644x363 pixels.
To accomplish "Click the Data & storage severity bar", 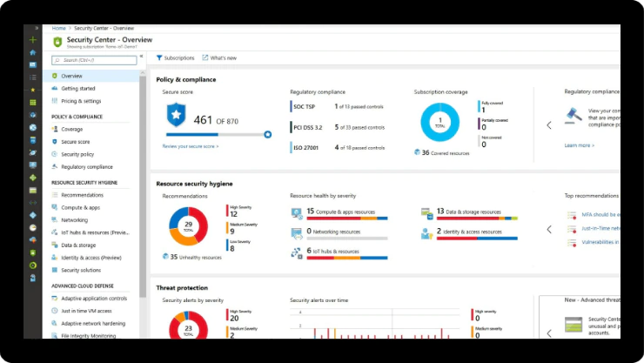I will click(477, 218).
